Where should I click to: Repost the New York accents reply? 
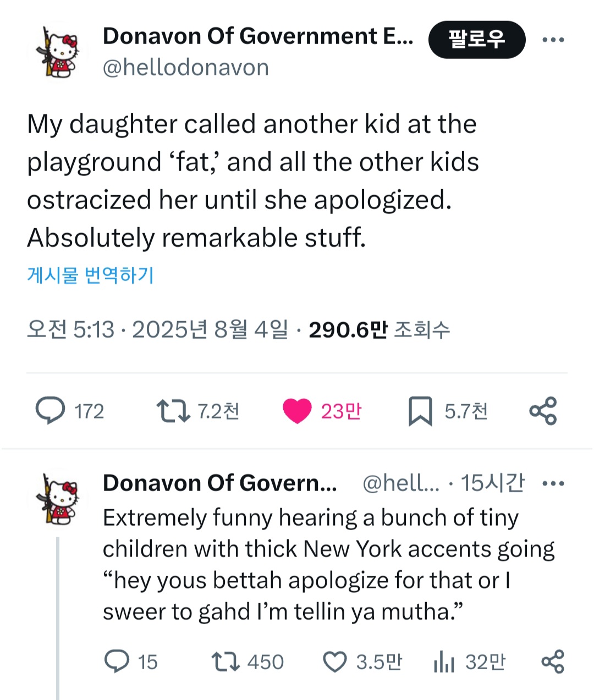click(226, 661)
